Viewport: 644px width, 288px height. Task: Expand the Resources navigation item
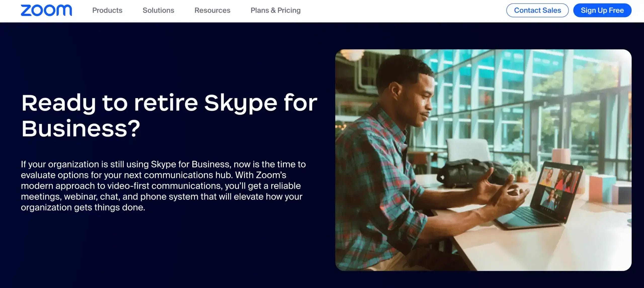[212, 10]
